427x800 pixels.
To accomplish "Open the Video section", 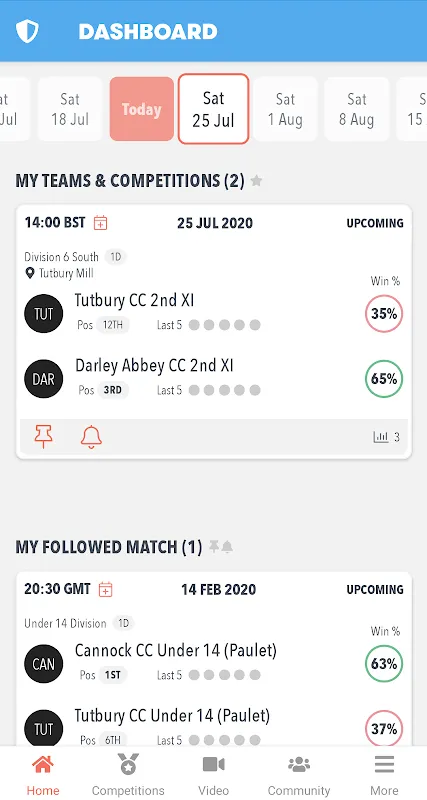I will (x=213, y=774).
